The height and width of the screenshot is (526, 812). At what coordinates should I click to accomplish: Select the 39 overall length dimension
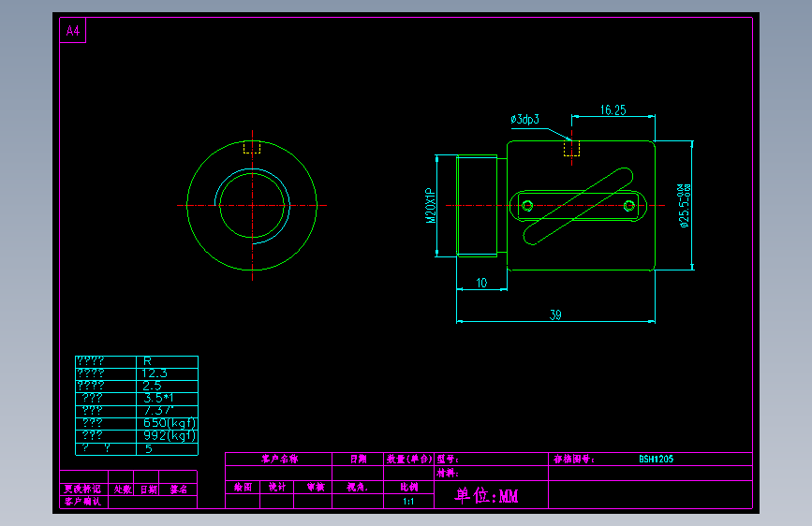[x=555, y=314]
